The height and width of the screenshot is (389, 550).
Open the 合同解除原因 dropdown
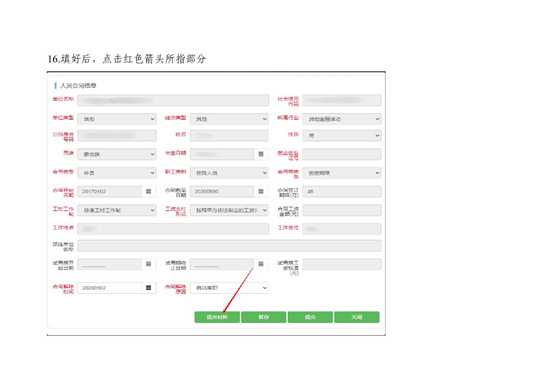[229, 288]
